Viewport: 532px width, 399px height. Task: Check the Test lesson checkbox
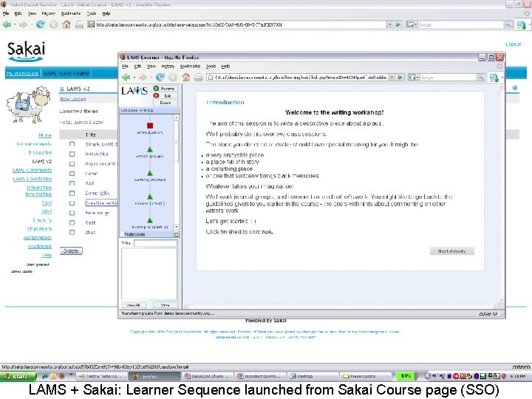(72, 222)
